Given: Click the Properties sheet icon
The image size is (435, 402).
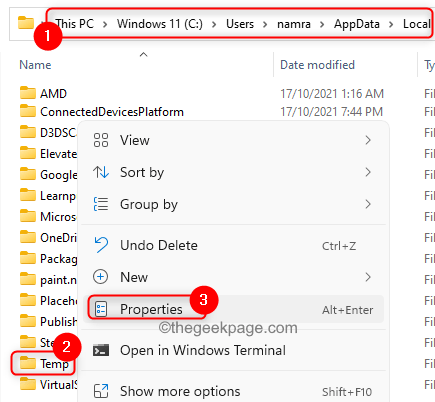Looking at the screenshot, I should click(x=101, y=309).
